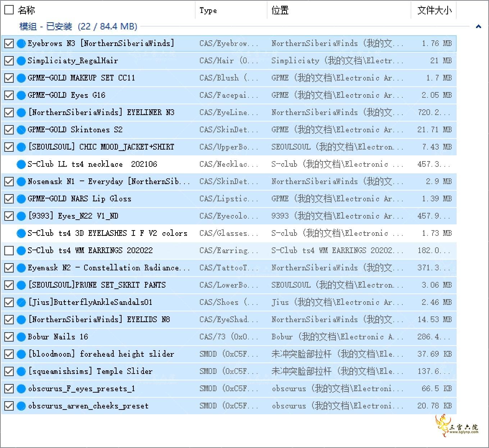489x448 pixels.
Task: Select the CAS/Necklac... type cell
Action: click(x=229, y=164)
